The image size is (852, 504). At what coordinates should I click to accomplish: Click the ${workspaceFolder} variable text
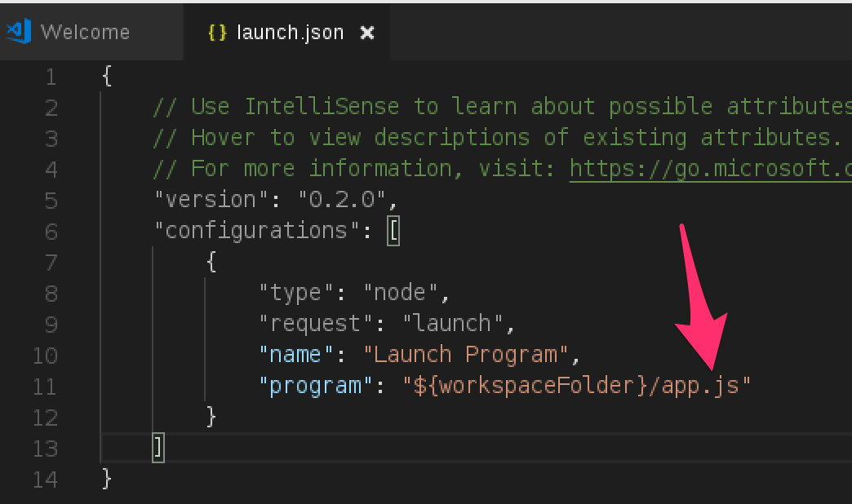click(530, 386)
